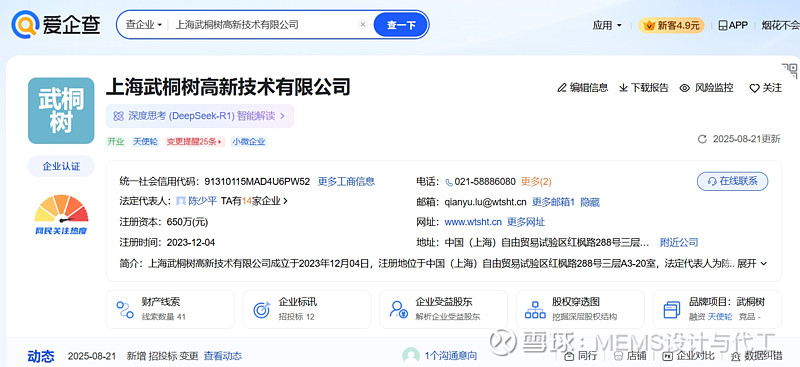Click the 店铺 icon button

pyautogui.click(x=630, y=356)
